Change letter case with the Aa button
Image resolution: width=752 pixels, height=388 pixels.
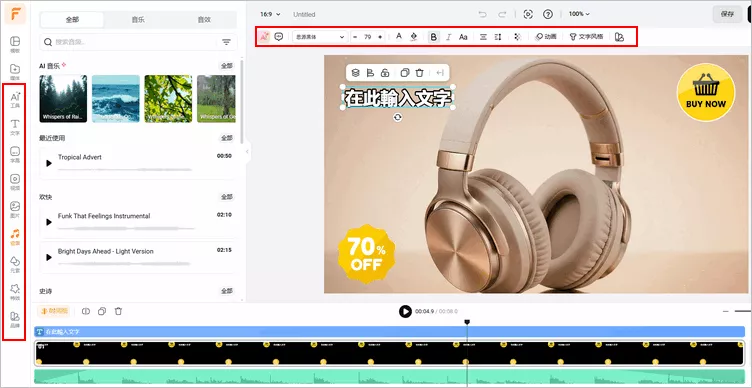click(x=463, y=36)
